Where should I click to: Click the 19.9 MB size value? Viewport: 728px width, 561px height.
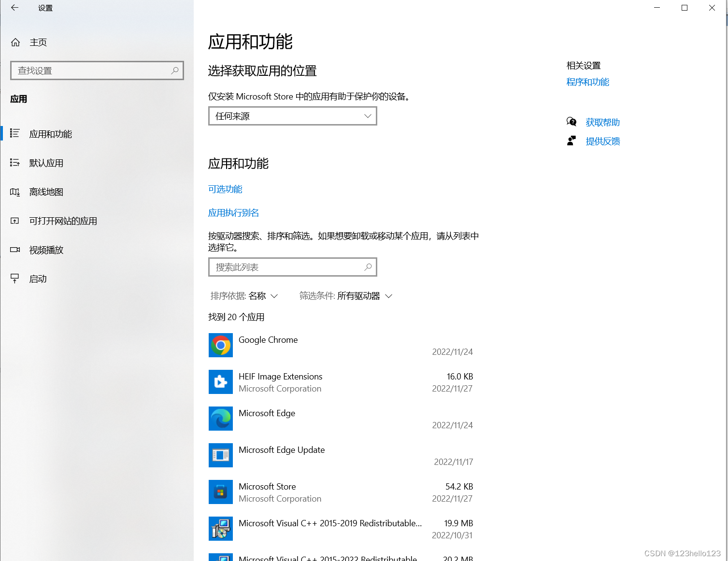(458, 523)
